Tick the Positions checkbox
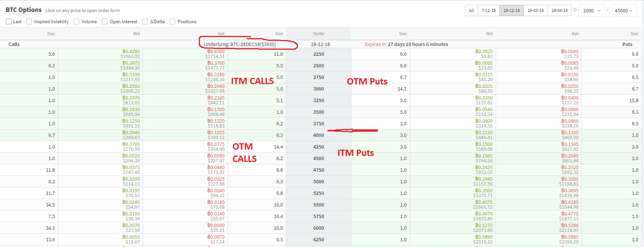 point(173,22)
